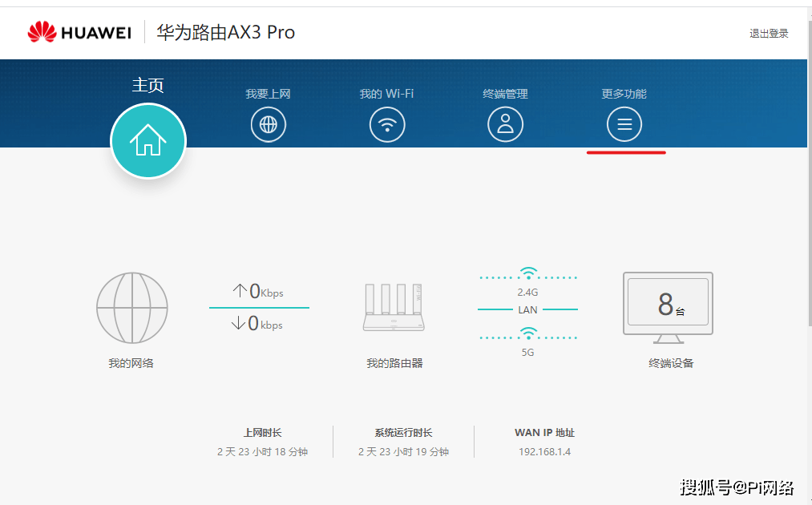Click the 我的路由器 label

click(x=394, y=363)
